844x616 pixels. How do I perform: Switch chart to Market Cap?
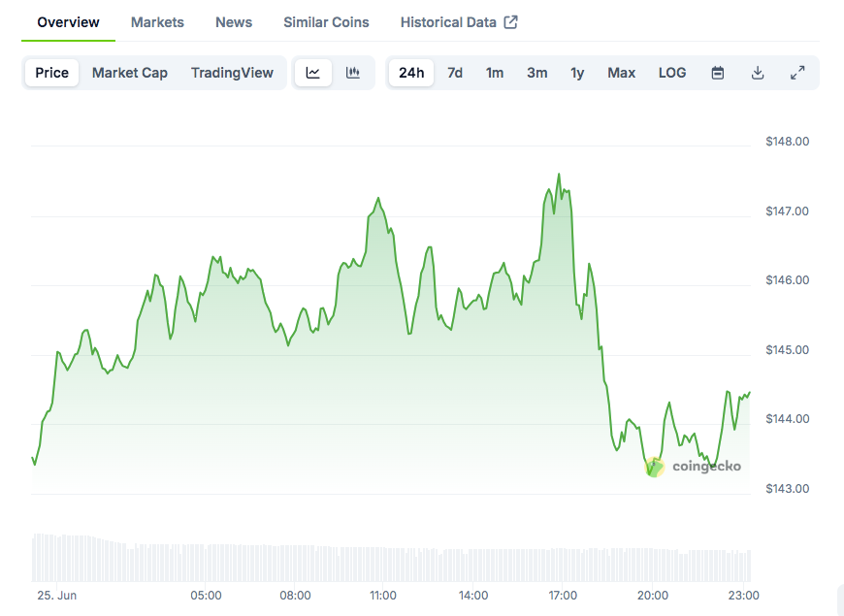tap(130, 73)
